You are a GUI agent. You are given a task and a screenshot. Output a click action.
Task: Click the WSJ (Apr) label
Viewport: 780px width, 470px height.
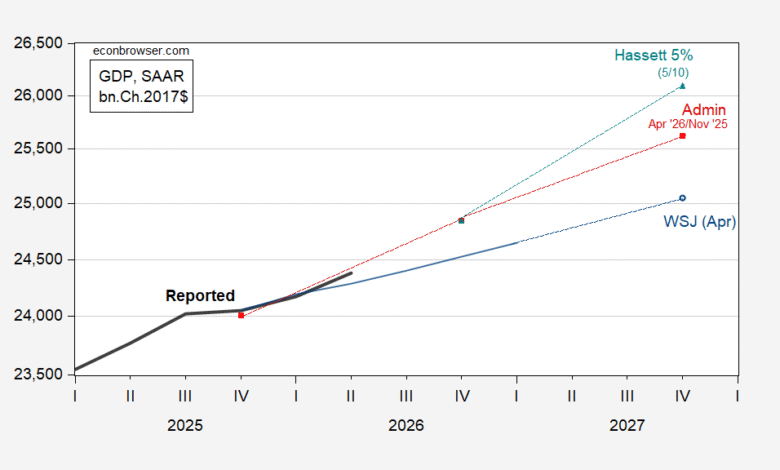pyautogui.click(x=699, y=221)
